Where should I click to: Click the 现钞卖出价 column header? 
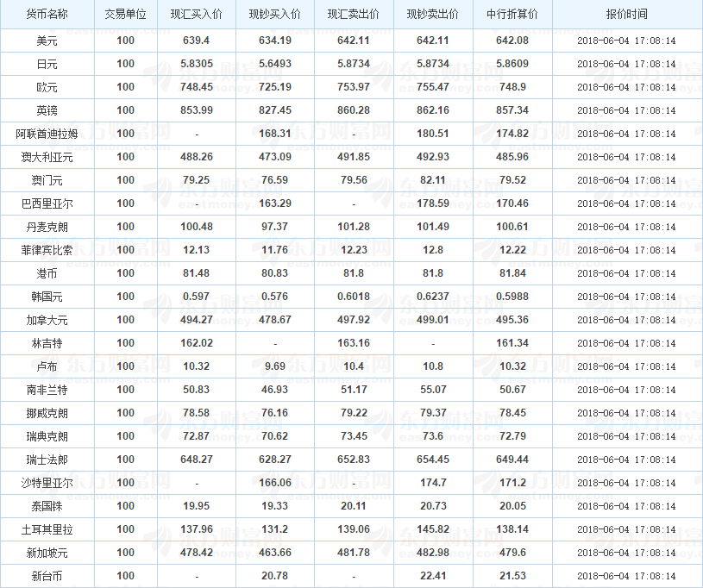[433, 15]
